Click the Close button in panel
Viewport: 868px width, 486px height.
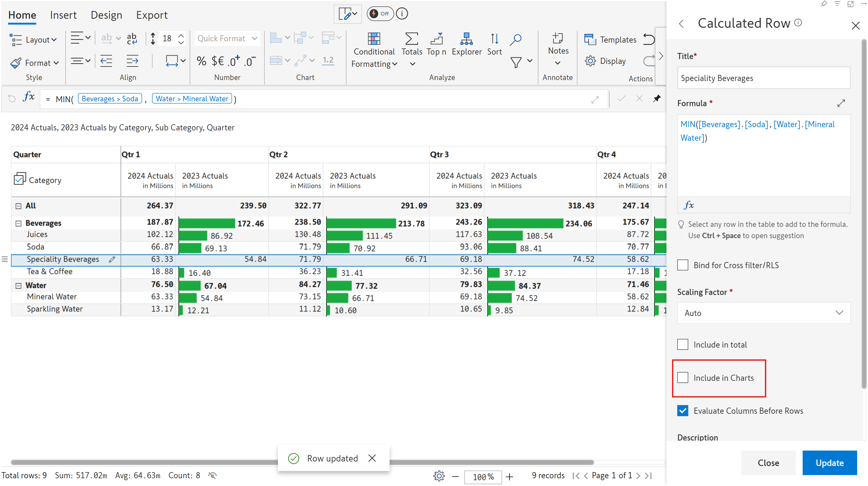pyautogui.click(x=768, y=462)
